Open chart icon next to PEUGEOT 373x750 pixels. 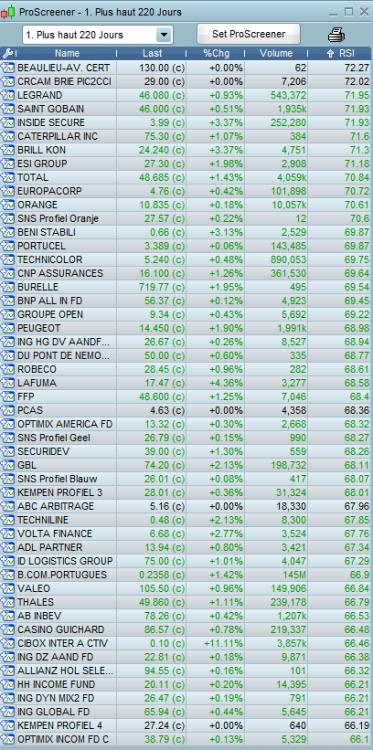8,328
